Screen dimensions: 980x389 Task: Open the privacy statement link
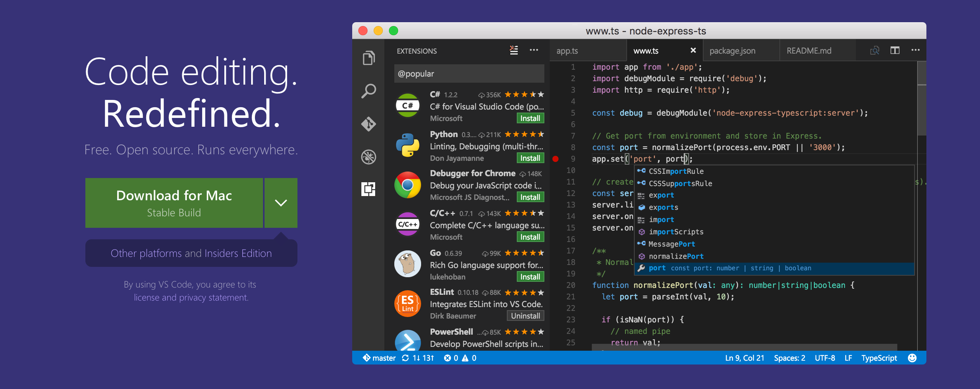pyautogui.click(x=214, y=297)
